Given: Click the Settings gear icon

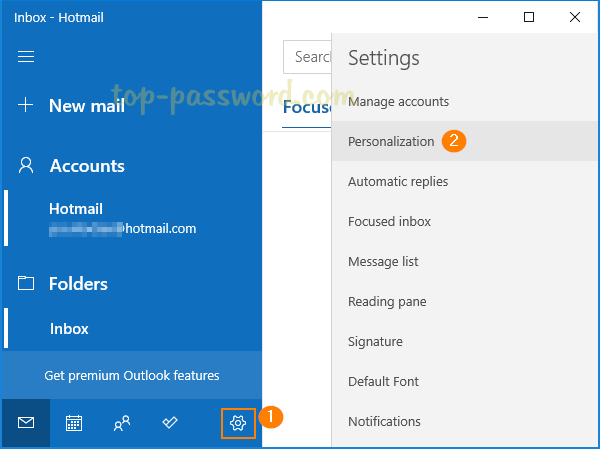Looking at the screenshot, I should pos(237,423).
